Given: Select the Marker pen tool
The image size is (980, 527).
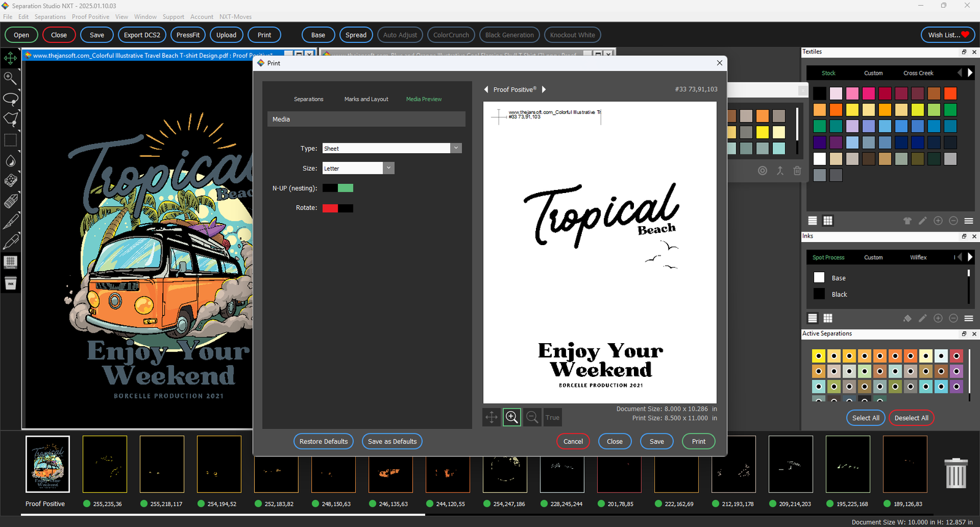Looking at the screenshot, I should point(10,241).
